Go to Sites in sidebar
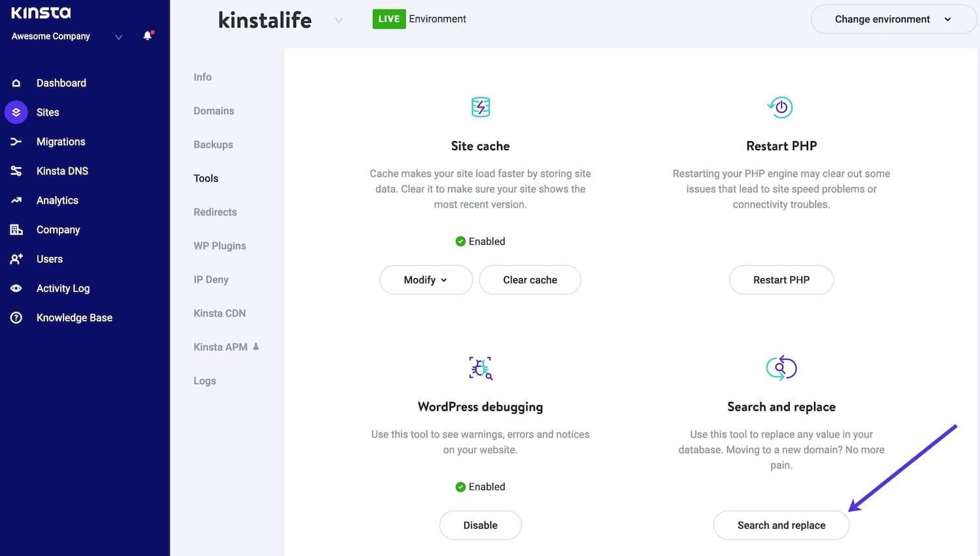 coord(48,112)
